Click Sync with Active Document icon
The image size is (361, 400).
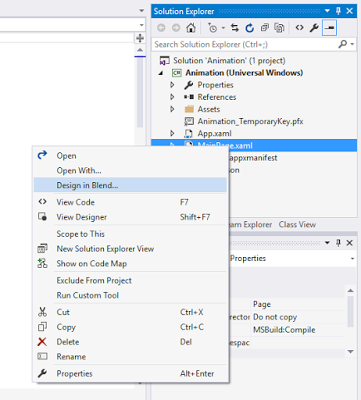point(235,28)
